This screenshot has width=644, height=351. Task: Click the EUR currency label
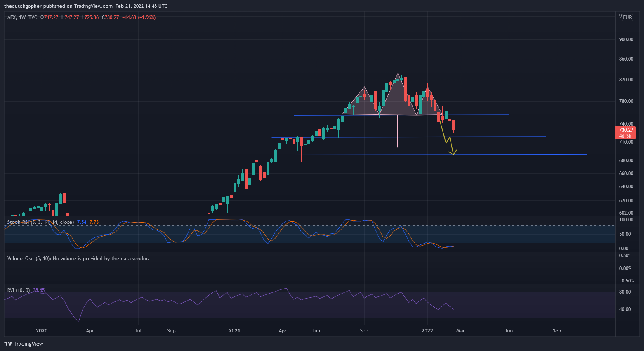pyautogui.click(x=627, y=17)
